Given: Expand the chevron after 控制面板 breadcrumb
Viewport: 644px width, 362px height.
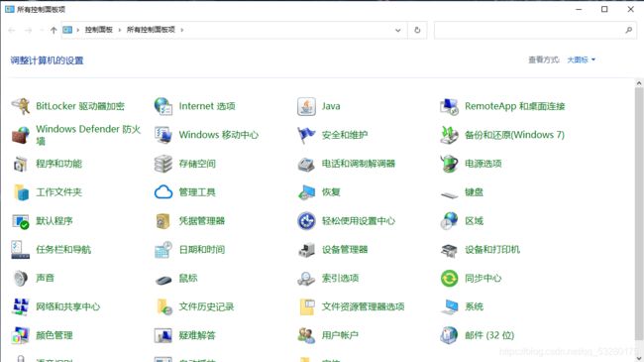Looking at the screenshot, I should pyautogui.click(x=120, y=30).
